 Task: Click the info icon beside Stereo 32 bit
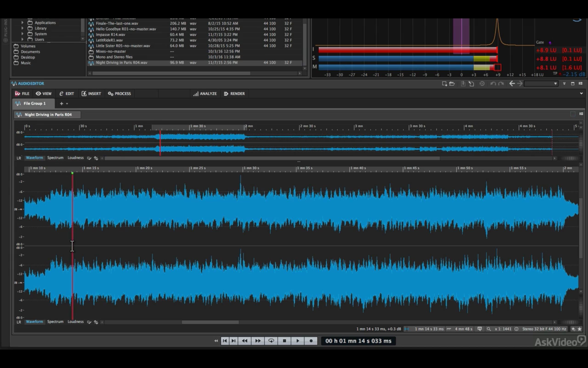click(x=516, y=329)
